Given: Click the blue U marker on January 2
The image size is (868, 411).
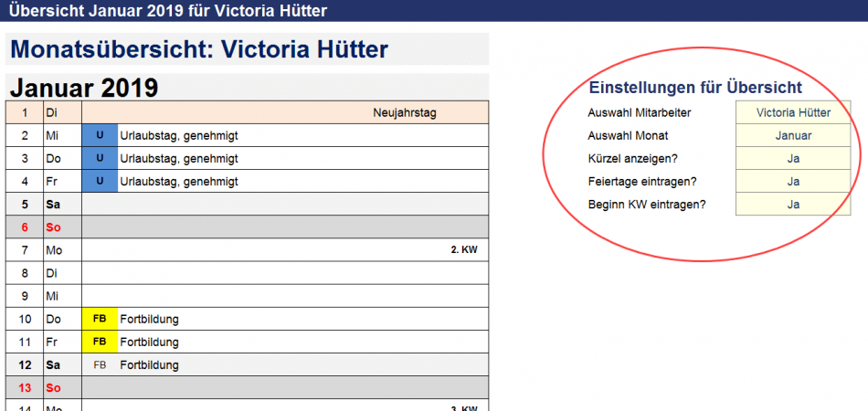Looking at the screenshot, I should 100,136.
